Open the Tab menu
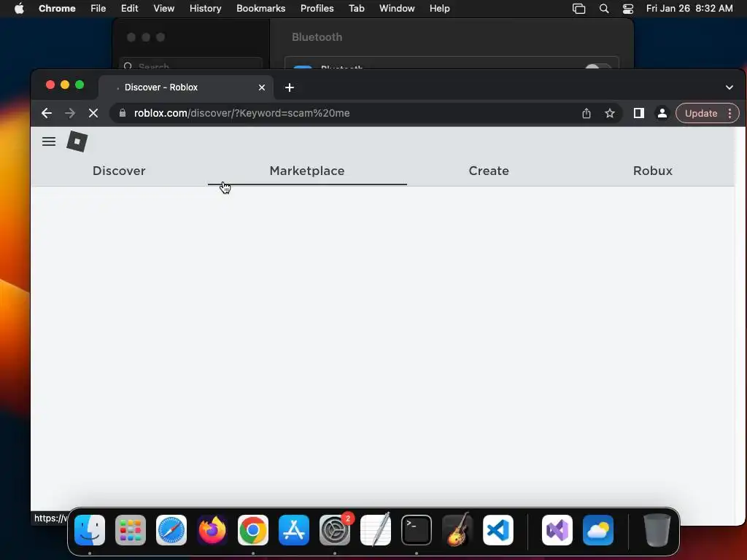The width and height of the screenshot is (747, 560). [356, 9]
